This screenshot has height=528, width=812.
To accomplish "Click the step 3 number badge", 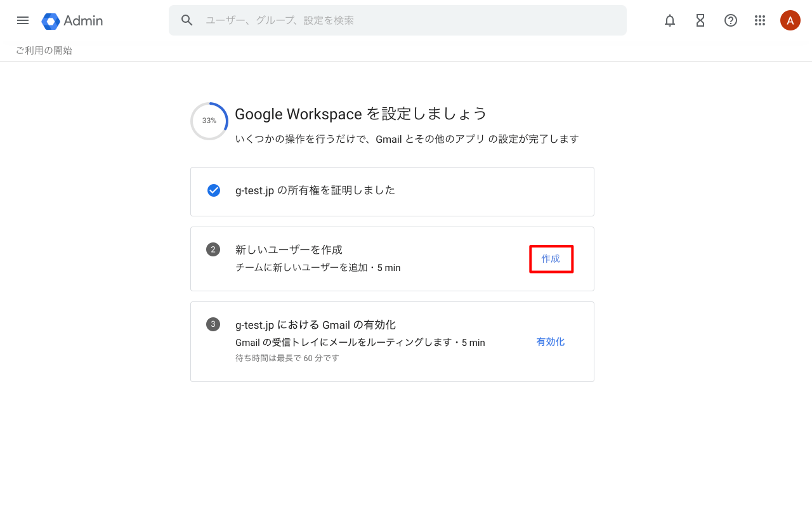I will (213, 324).
